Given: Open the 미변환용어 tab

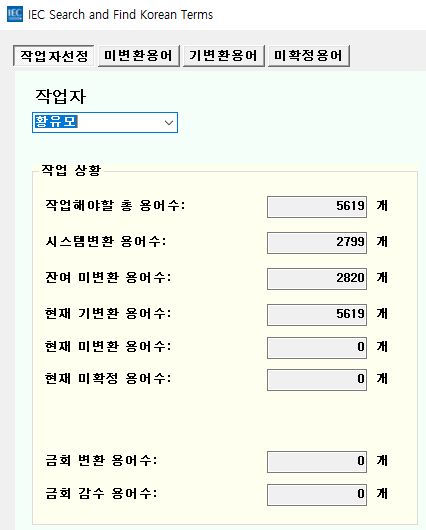Looking at the screenshot, I should [x=139, y=55].
